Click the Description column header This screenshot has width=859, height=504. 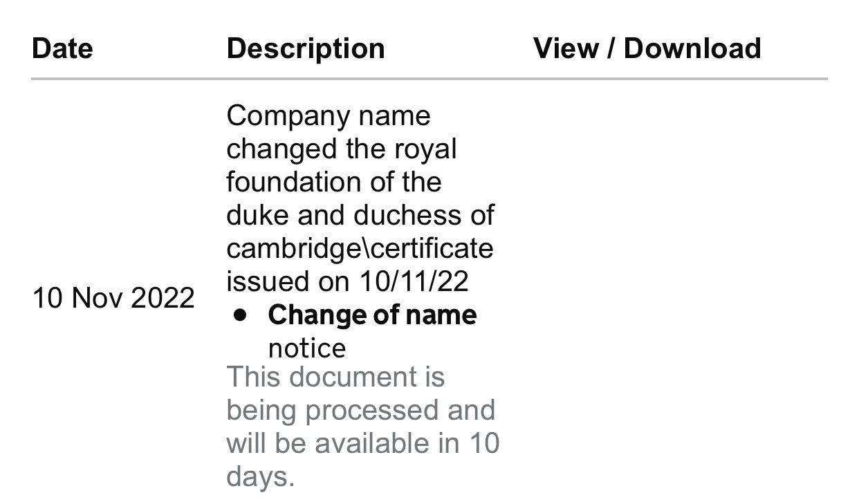tap(305, 48)
